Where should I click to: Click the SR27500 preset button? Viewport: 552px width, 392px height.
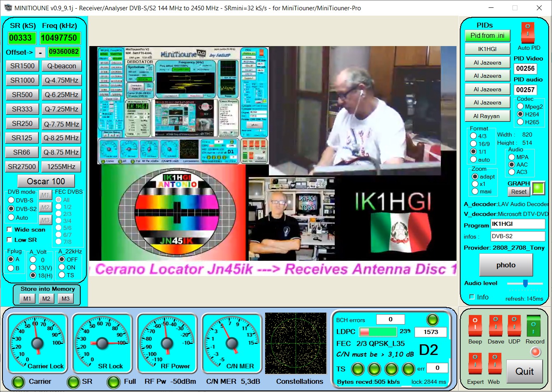click(22, 167)
